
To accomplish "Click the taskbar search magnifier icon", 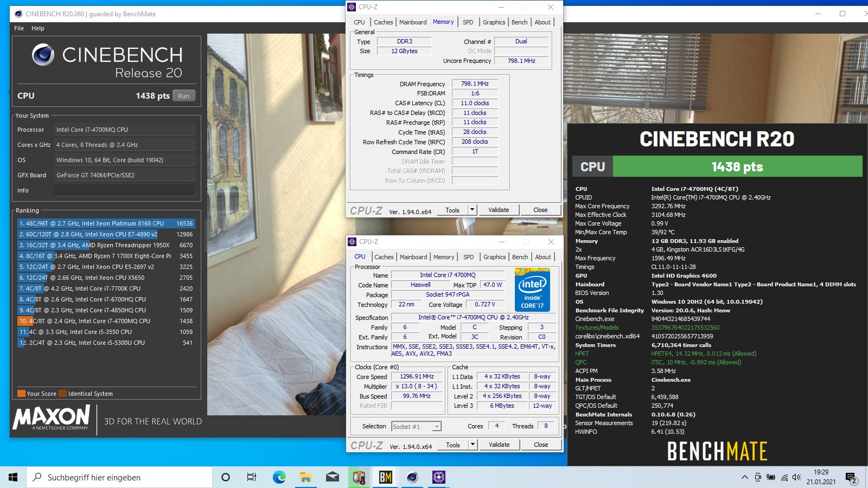I will point(37,477).
